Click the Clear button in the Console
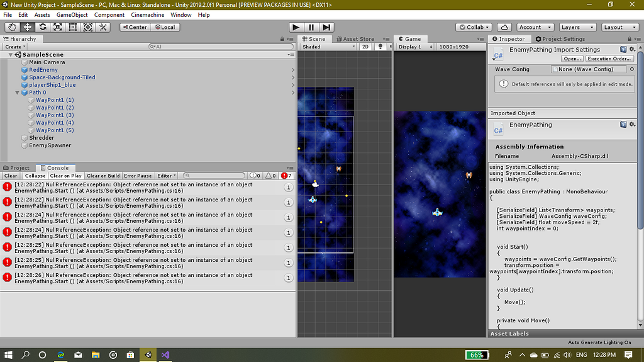The height and width of the screenshot is (362, 644). click(x=11, y=176)
